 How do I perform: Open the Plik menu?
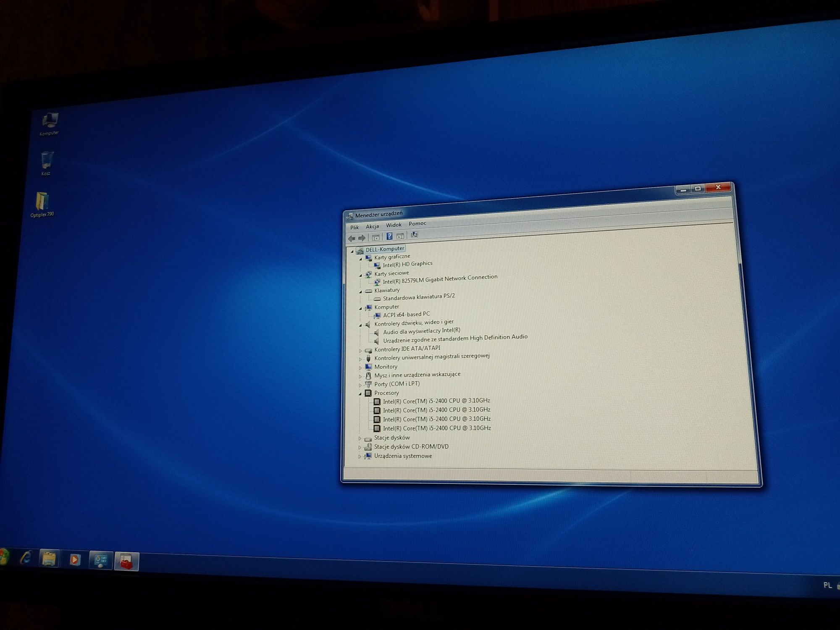click(354, 227)
